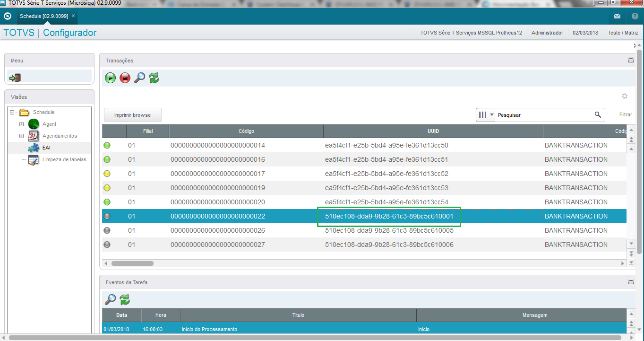Open the grid settings gear icon

coord(625,96)
